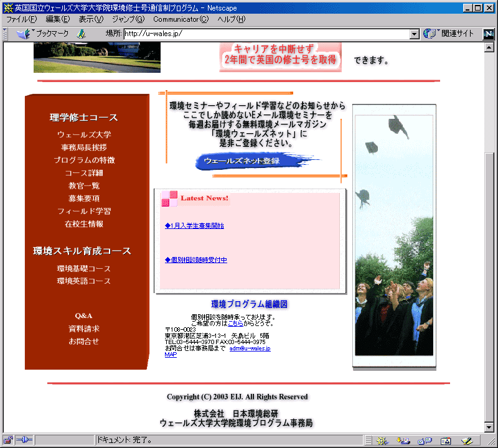Click the Bookmarks icon in location toolbar
Image resolution: width=498 pixels, height=448 pixels.
coord(24,34)
